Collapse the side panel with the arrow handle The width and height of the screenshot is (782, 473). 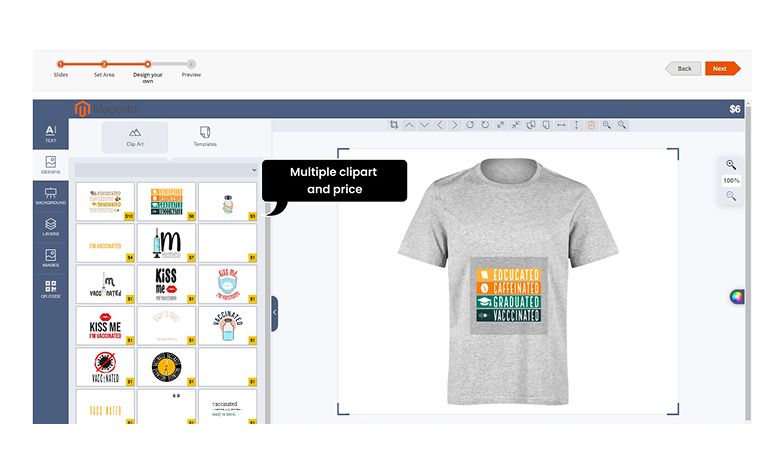click(x=274, y=312)
